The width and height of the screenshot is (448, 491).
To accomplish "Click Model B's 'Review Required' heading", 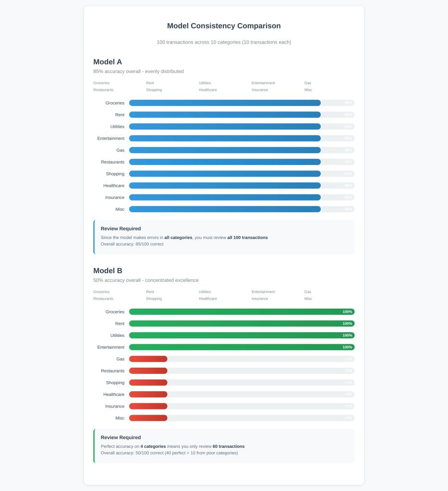I will point(121,437).
